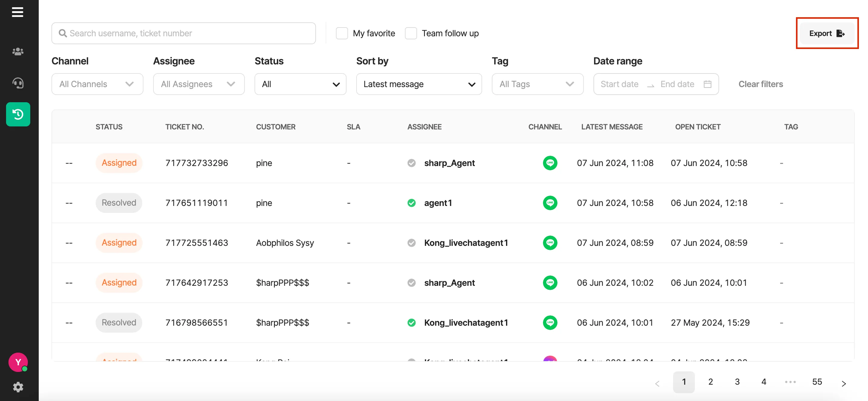This screenshot has height=401, width=868.
Task: Open the Status dropdown showing All
Action: (300, 84)
